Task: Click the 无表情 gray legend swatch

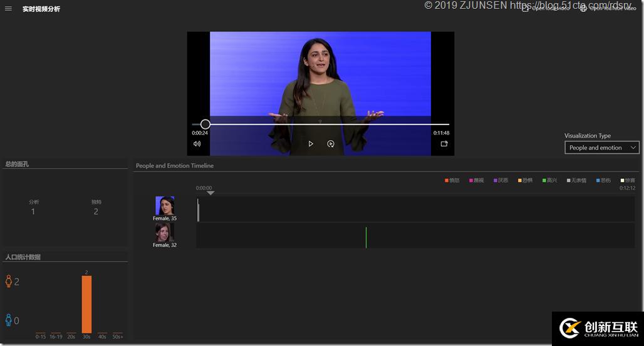Action: (569, 181)
